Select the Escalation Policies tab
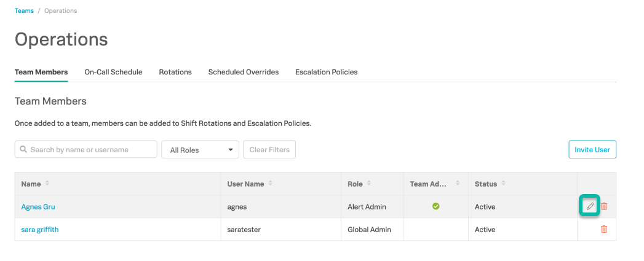The width and height of the screenshot is (644, 261). click(x=327, y=72)
